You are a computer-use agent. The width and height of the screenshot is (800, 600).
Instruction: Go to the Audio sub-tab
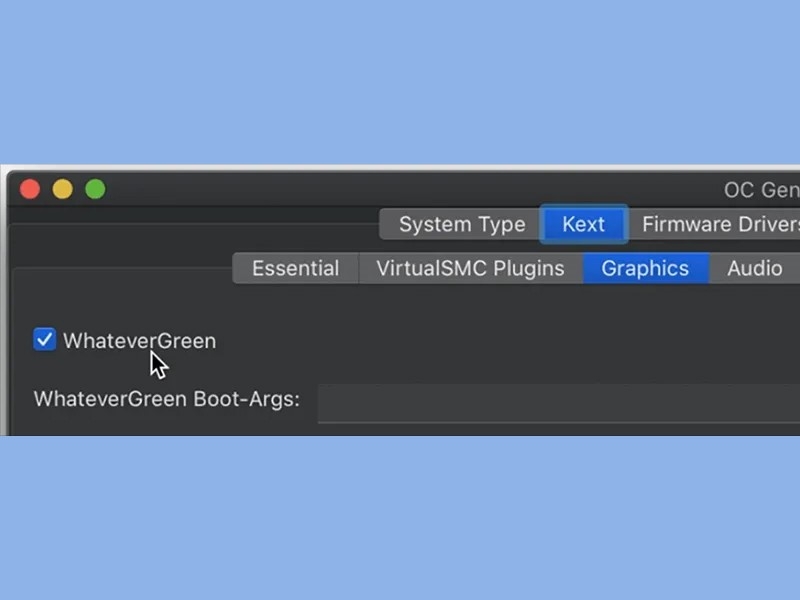click(x=755, y=268)
